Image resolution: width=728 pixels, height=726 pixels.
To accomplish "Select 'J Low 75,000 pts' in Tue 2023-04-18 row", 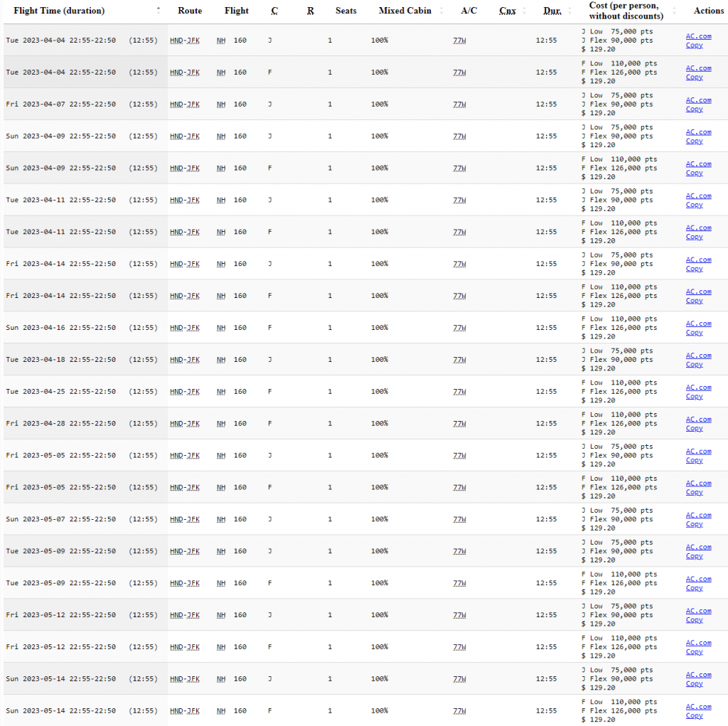I will [617, 351].
